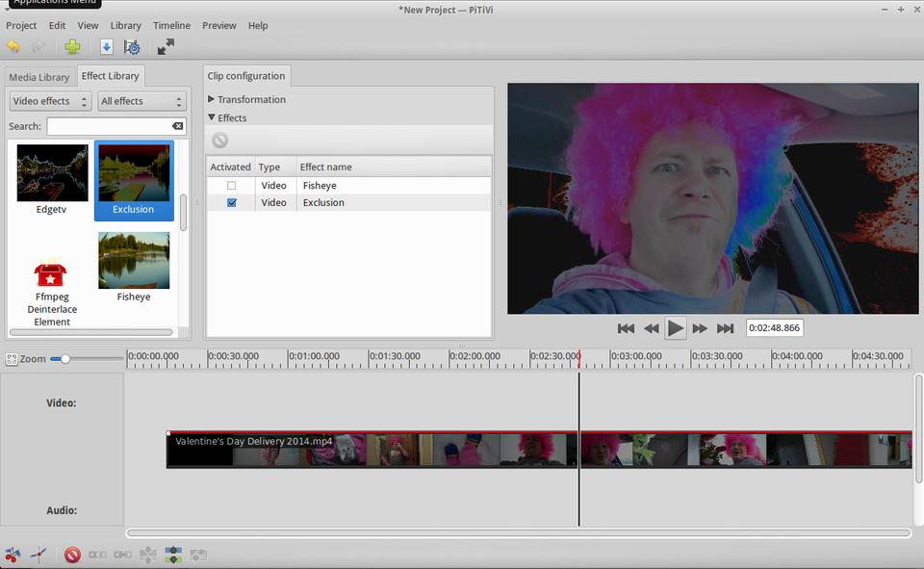Image resolution: width=924 pixels, height=569 pixels.
Task: Click the red delete clip icon
Action: [x=72, y=555]
